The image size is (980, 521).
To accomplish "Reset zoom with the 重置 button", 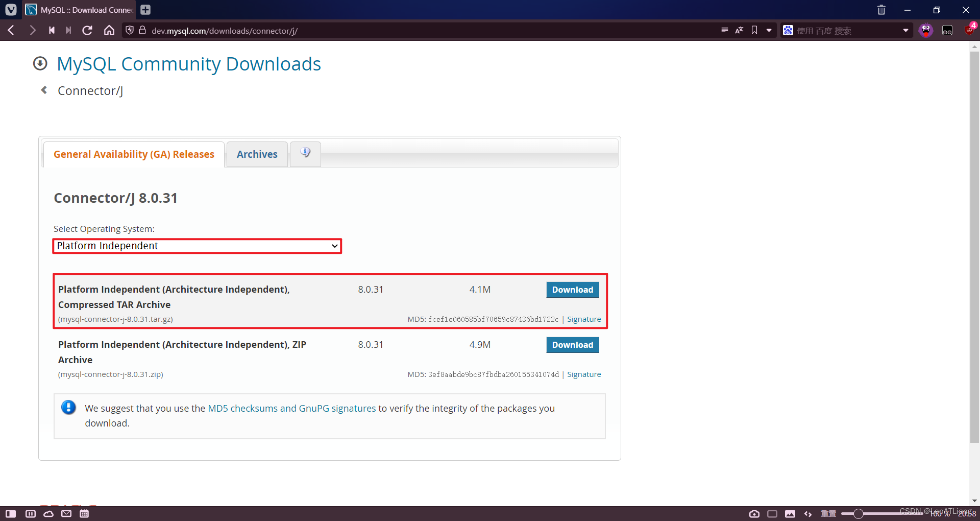I will pyautogui.click(x=828, y=514).
